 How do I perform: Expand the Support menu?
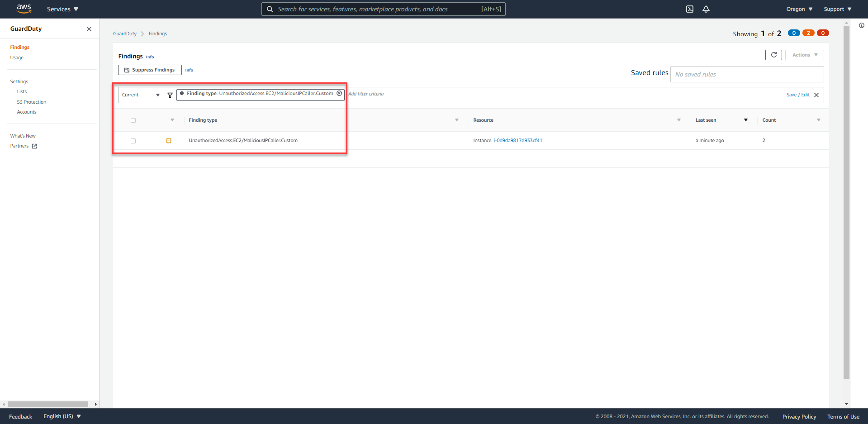[837, 9]
